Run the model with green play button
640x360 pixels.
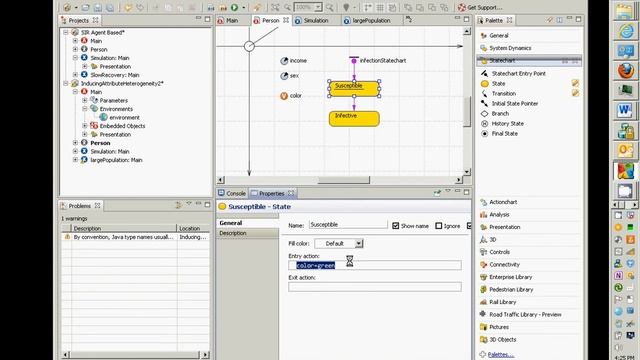click(x=234, y=7)
